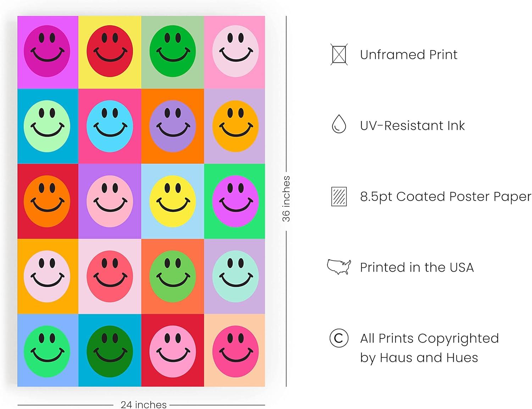The width and height of the screenshot is (532, 409).
Task: Click the hot pink smiley on peach square
Action: pyautogui.click(x=235, y=351)
